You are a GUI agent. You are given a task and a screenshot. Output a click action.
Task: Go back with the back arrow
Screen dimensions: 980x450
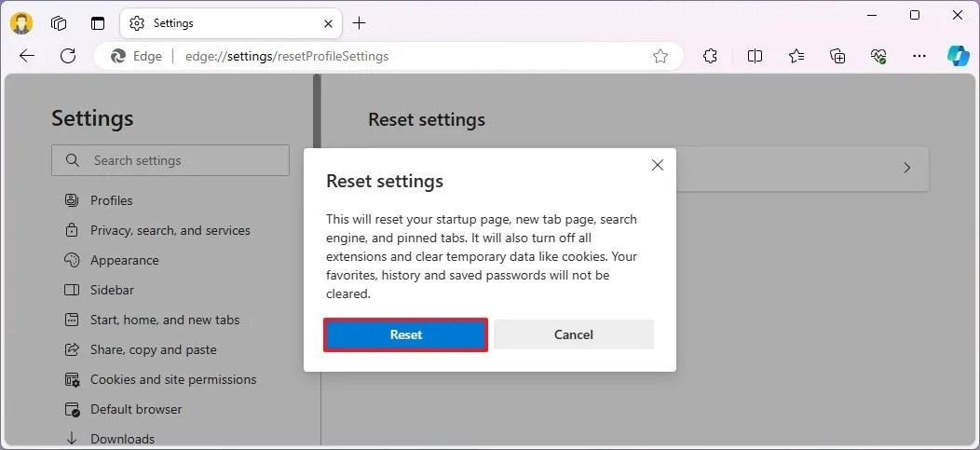[x=26, y=56]
